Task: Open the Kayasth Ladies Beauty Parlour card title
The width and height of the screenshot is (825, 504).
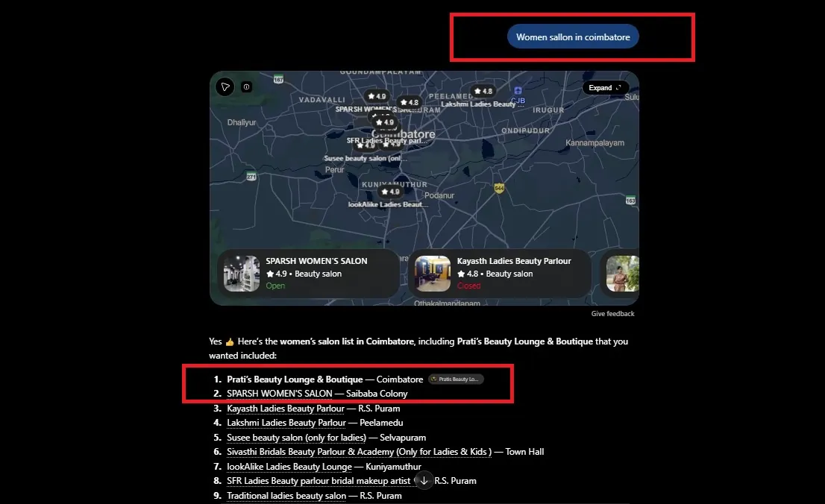Action: coord(513,261)
